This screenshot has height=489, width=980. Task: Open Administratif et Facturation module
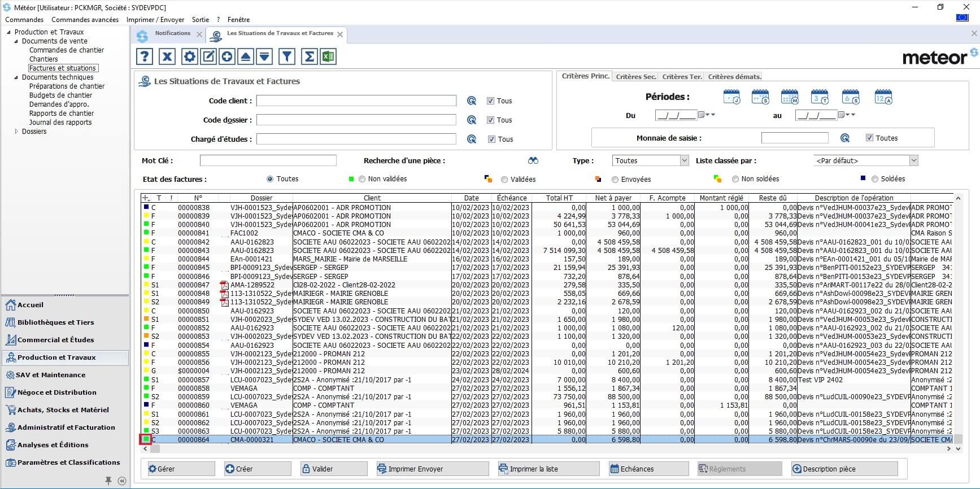66,427
